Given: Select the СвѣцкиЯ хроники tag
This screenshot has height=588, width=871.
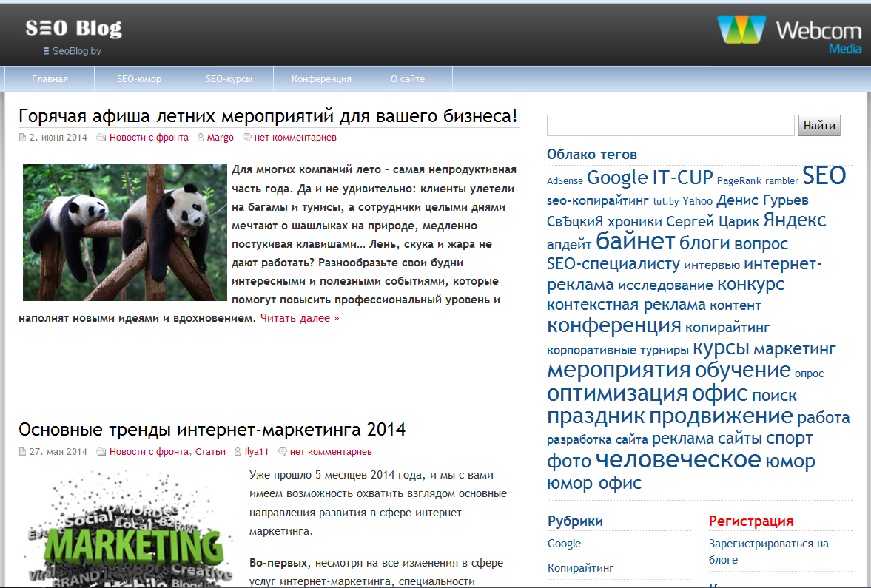Looking at the screenshot, I should click(x=605, y=222).
